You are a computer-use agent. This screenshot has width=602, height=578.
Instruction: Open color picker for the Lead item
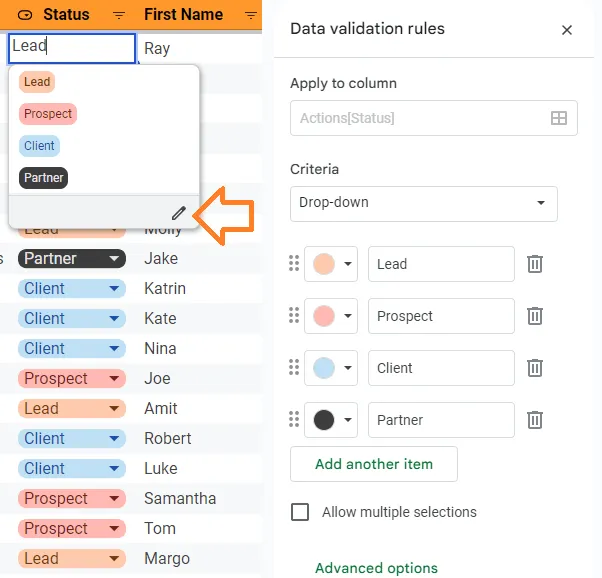click(x=331, y=264)
